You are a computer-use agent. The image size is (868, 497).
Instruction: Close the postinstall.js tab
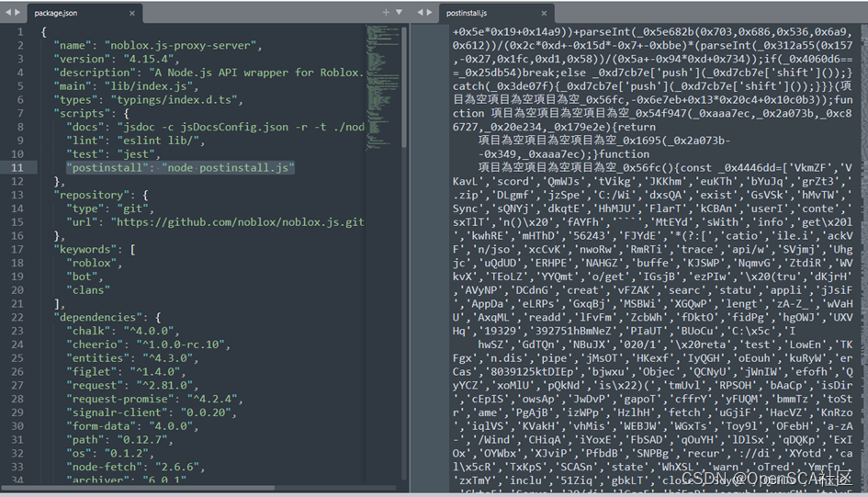544,13
